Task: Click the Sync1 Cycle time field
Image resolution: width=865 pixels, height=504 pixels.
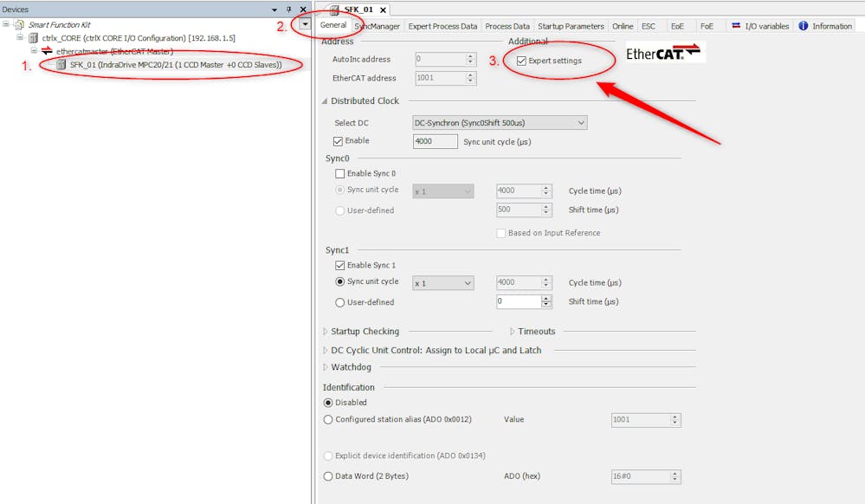Action: tap(524, 282)
